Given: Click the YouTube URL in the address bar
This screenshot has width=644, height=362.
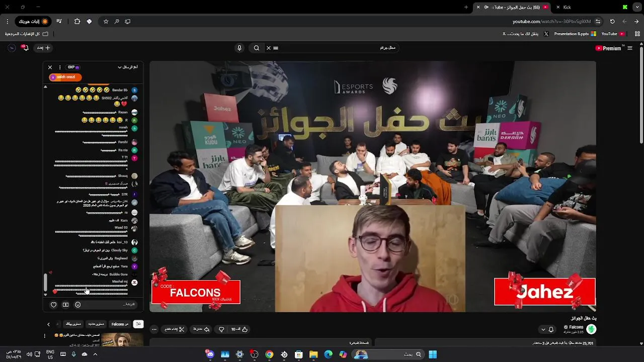Looking at the screenshot, I should (551, 22).
